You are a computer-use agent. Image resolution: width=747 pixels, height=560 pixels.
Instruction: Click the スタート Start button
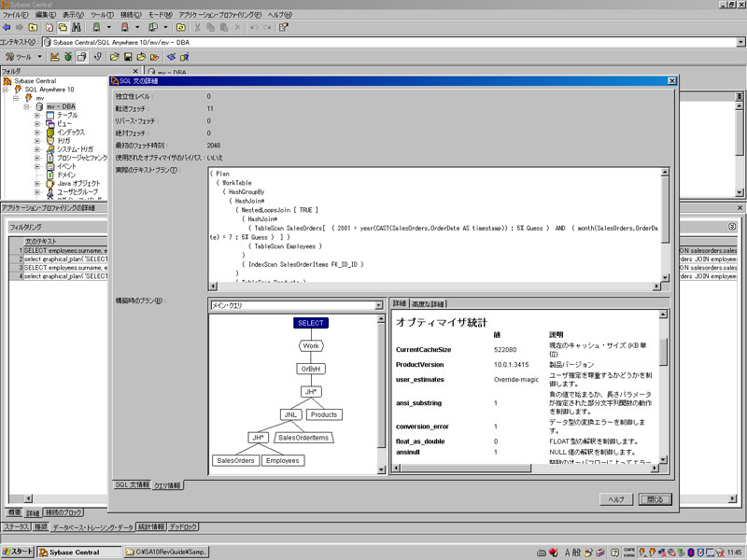18,552
